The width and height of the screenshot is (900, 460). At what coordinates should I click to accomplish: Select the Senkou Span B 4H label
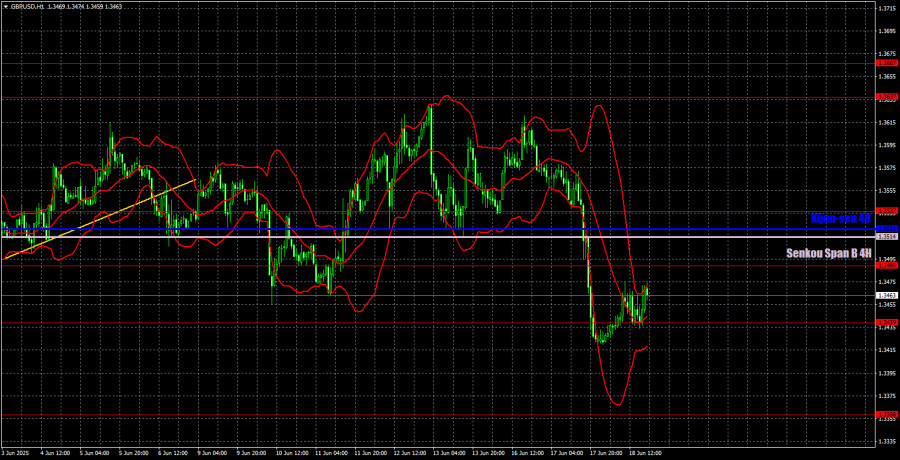click(x=828, y=253)
